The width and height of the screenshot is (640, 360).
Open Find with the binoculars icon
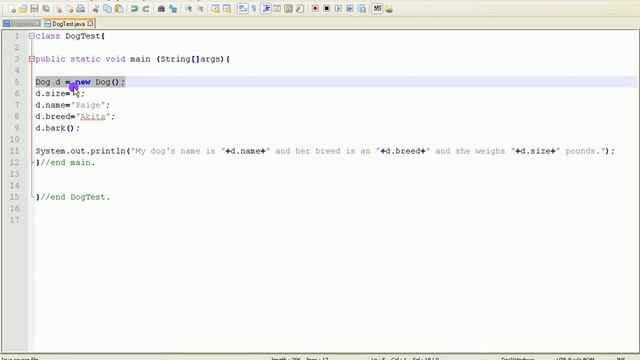[161, 9]
